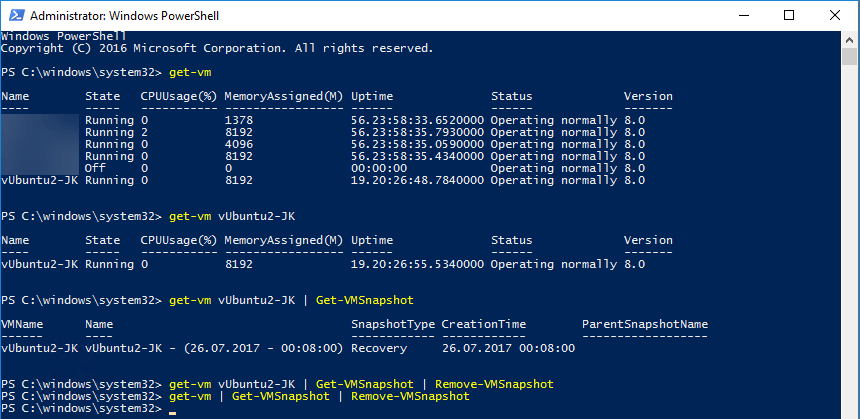The image size is (860, 419).
Task: Click uptime '56.23:58:33.6520000'
Action: tap(417, 120)
